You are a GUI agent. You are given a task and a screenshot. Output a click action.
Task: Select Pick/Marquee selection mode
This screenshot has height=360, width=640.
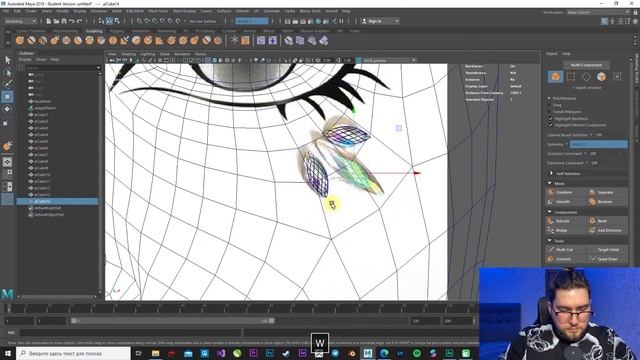click(549, 98)
